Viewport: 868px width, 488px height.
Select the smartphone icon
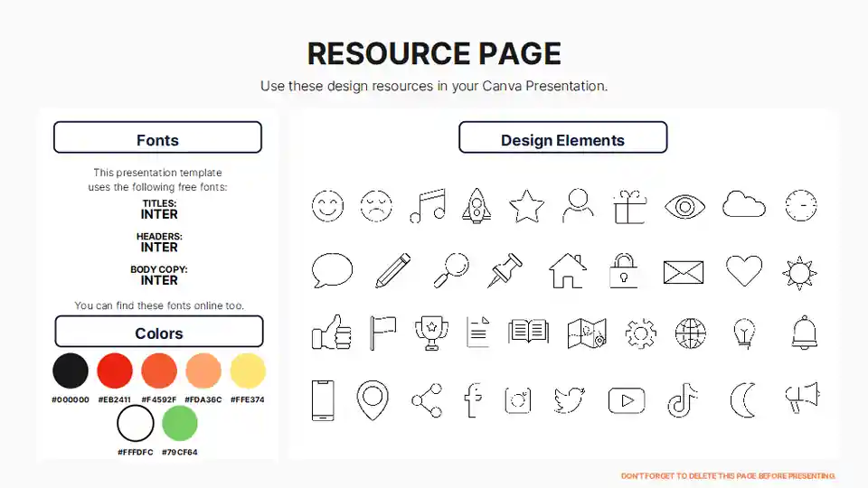click(x=323, y=400)
